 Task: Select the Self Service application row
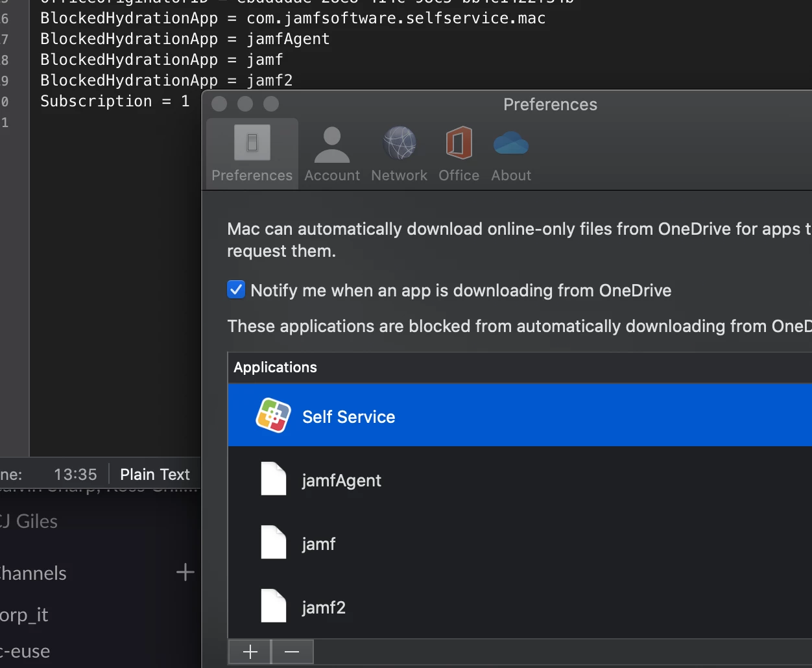520,415
